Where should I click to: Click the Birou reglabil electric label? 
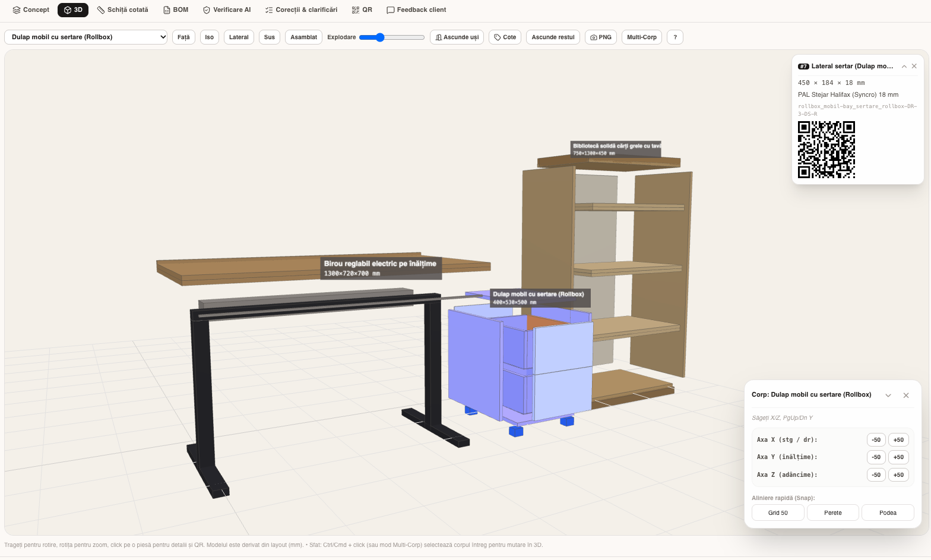(381, 268)
